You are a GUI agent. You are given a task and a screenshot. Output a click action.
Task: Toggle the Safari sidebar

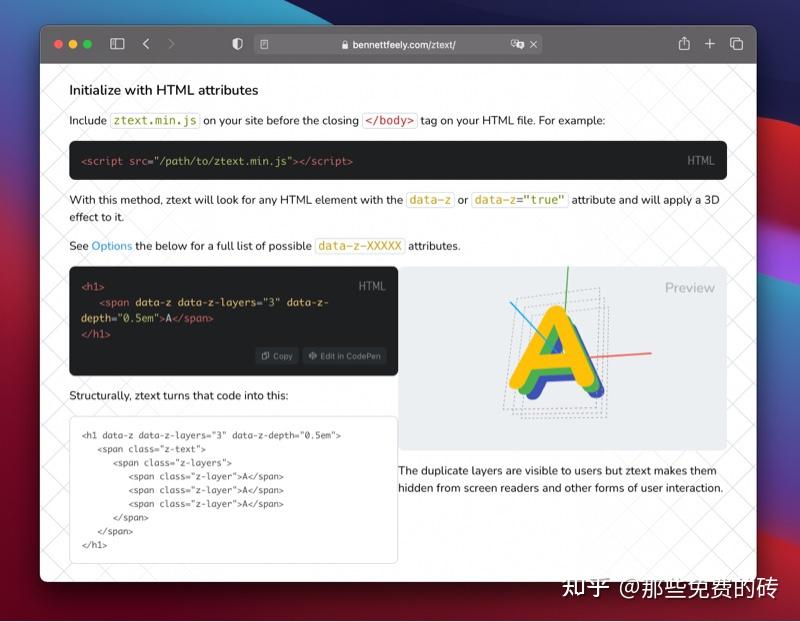click(116, 43)
